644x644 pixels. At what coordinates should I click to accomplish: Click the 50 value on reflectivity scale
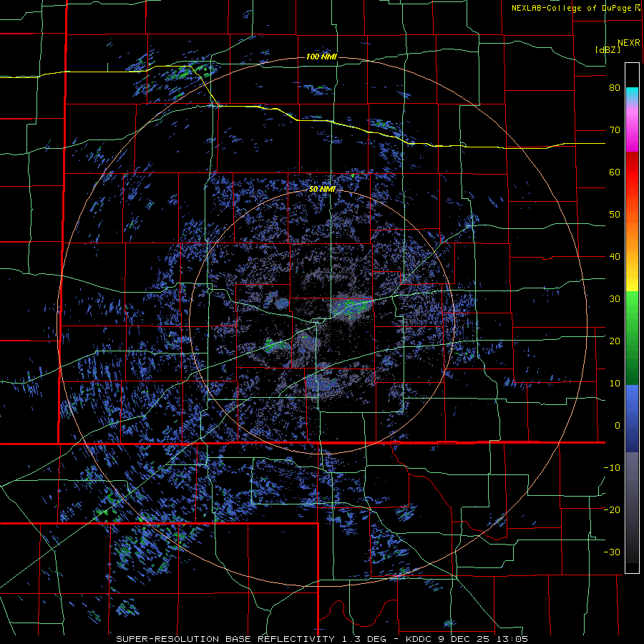coord(615,215)
